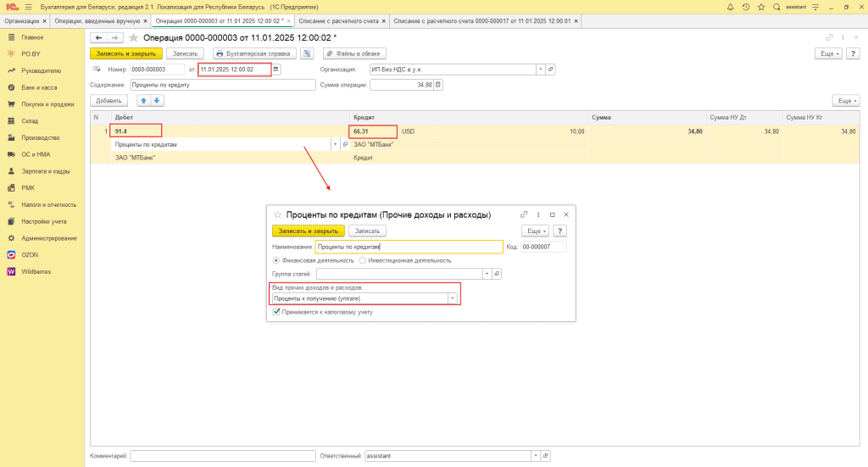Open vertical dots menu in the dialog
The image size is (868, 467).
pos(538,214)
